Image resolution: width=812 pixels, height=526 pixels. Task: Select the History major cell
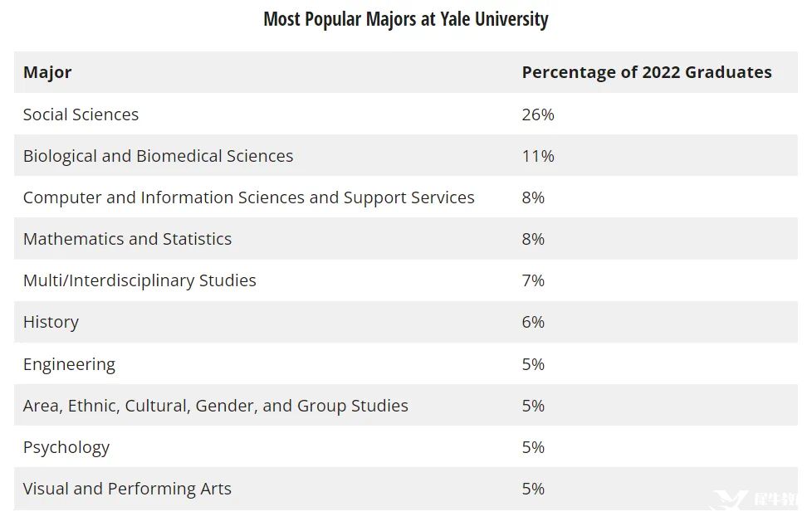pos(51,322)
